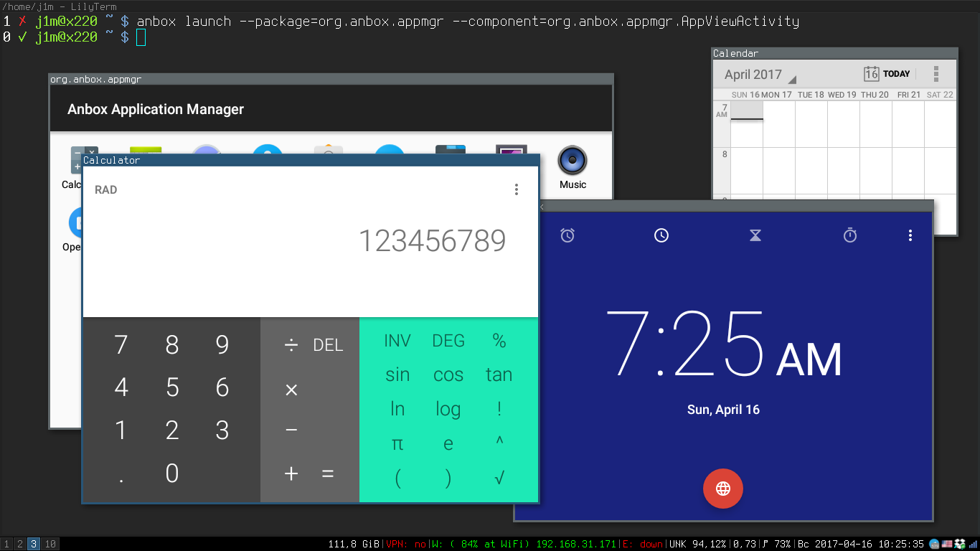Toggle DEG angle mode in Calculator
This screenshot has height=551, width=980.
pyautogui.click(x=448, y=341)
